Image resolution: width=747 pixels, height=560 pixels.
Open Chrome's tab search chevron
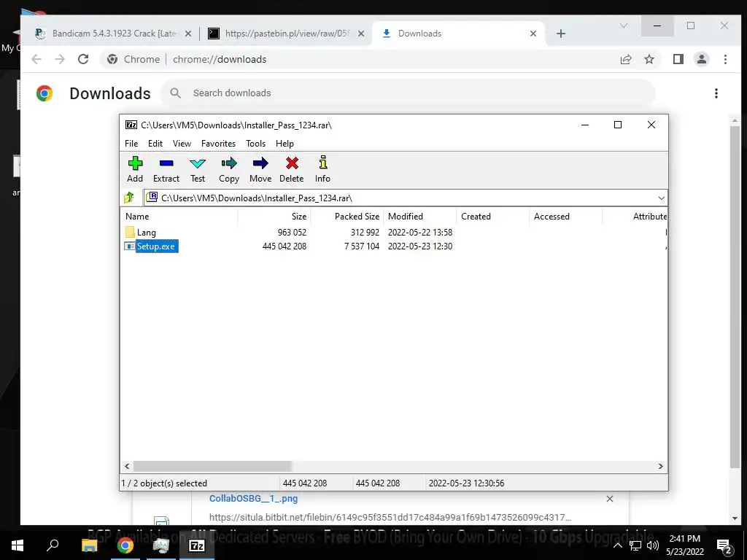point(623,26)
